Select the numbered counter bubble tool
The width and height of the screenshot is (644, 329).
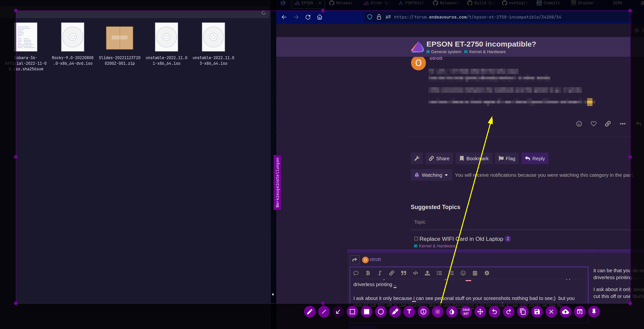423,311
